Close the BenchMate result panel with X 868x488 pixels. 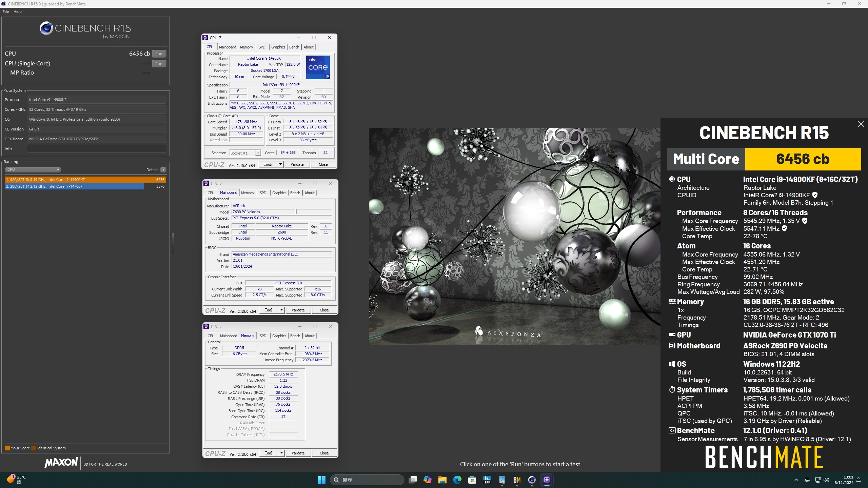pos(861,124)
